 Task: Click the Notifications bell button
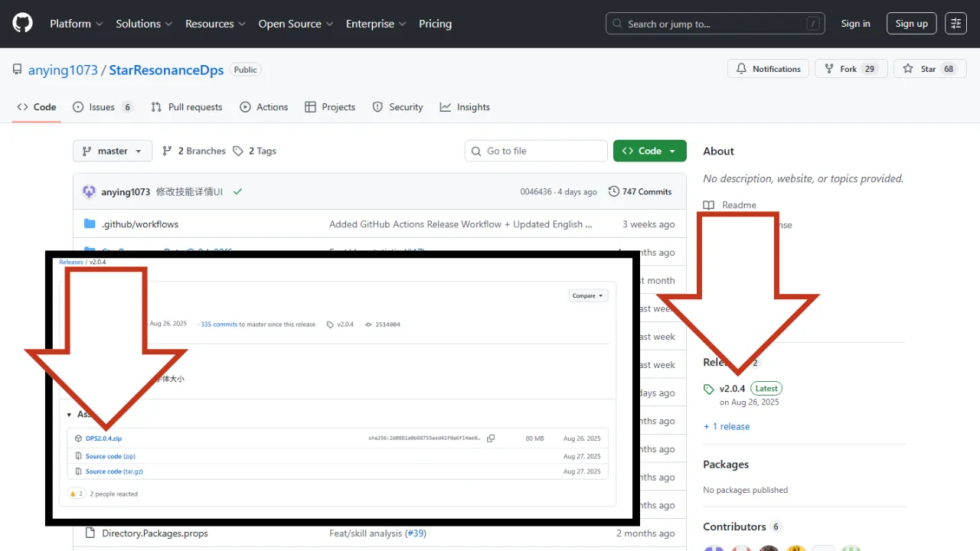[767, 69]
